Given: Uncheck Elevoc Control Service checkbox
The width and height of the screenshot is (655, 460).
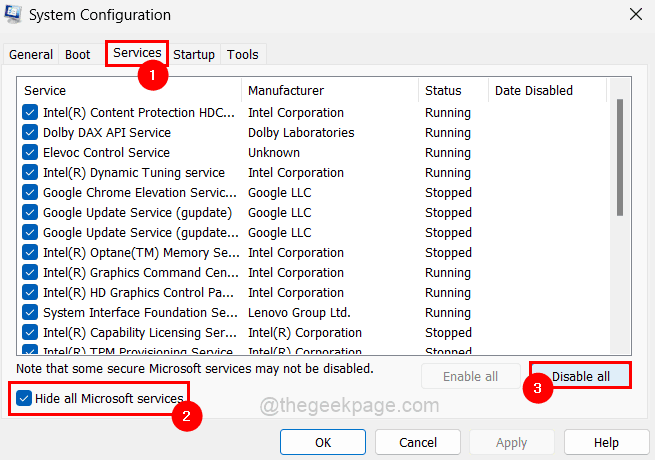Looking at the screenshot, I should click(x=30, y=153).
